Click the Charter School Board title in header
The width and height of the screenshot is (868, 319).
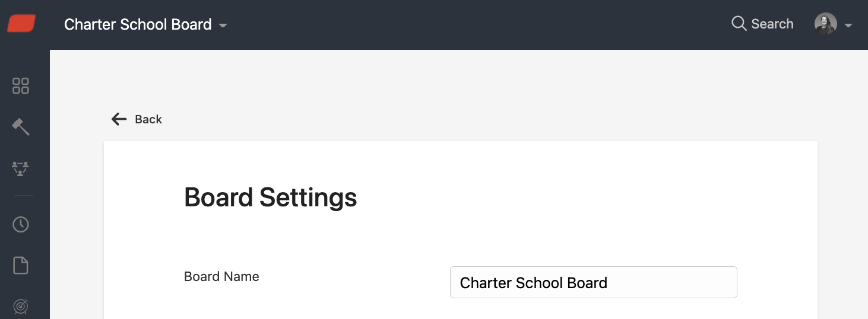pos(138,24)
